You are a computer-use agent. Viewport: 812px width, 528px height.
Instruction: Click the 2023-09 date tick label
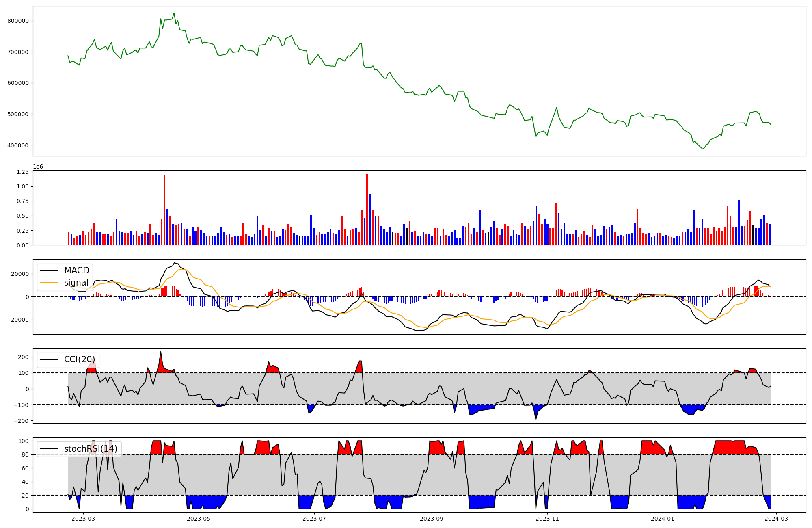[x=431, y=519]
